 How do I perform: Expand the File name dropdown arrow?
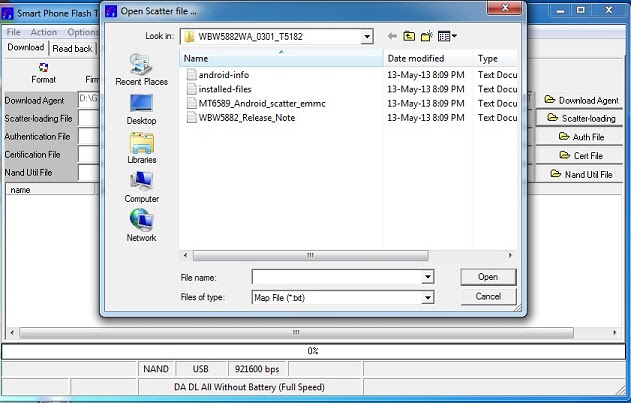(427, 277)
